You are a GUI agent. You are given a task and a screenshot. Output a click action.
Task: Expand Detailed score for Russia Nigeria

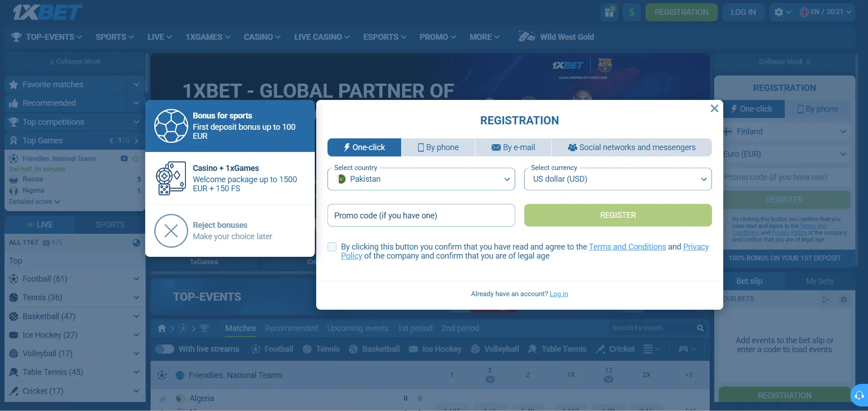pos(34,202)
